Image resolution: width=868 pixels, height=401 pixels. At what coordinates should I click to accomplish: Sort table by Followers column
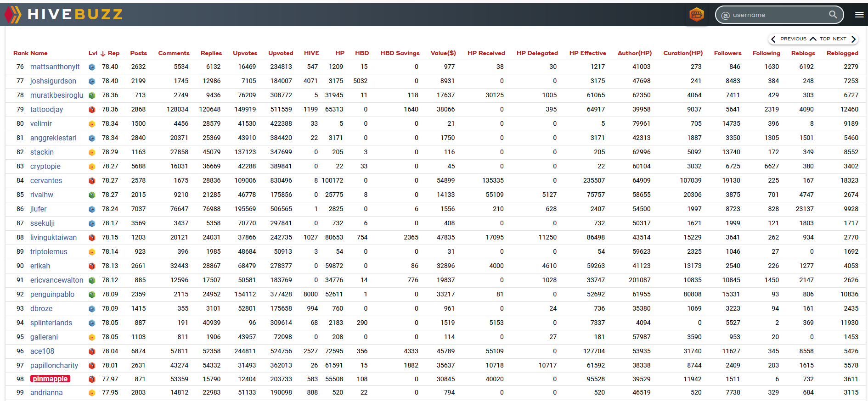728,53
